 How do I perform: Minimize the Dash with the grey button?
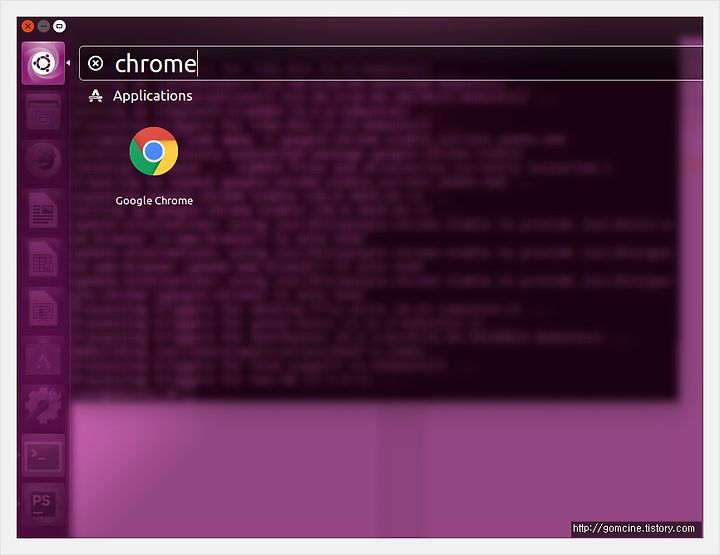point(44,26)
